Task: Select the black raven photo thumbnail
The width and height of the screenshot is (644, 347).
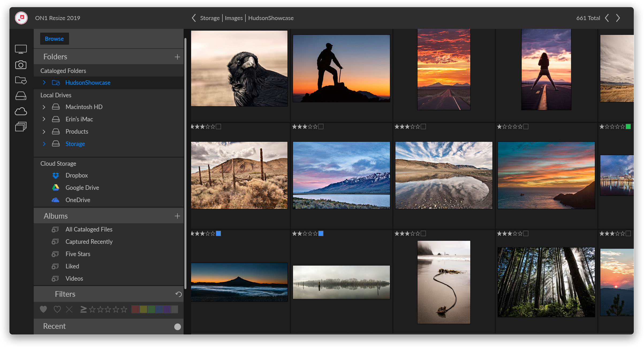Action: tap(239, 68)
